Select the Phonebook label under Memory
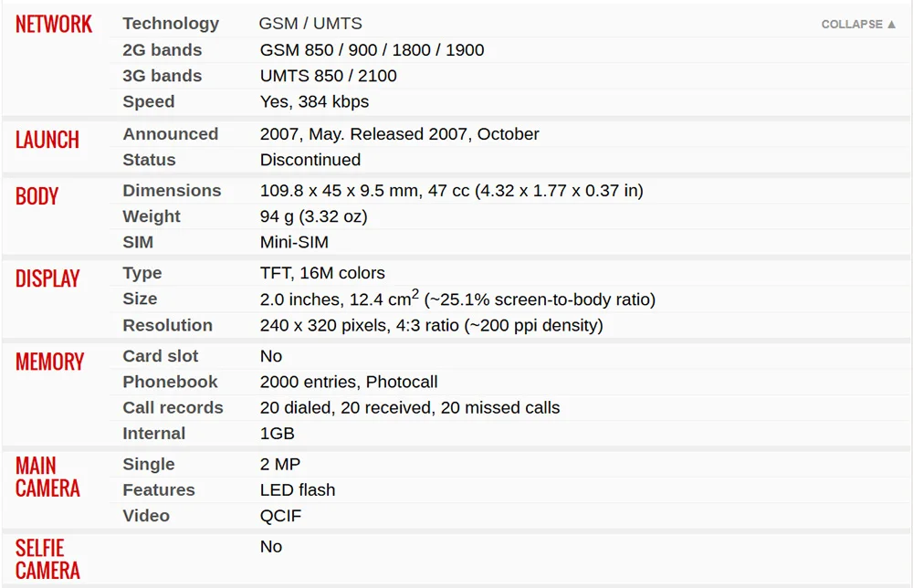This screenshot has height=588, width=913. 170,382
